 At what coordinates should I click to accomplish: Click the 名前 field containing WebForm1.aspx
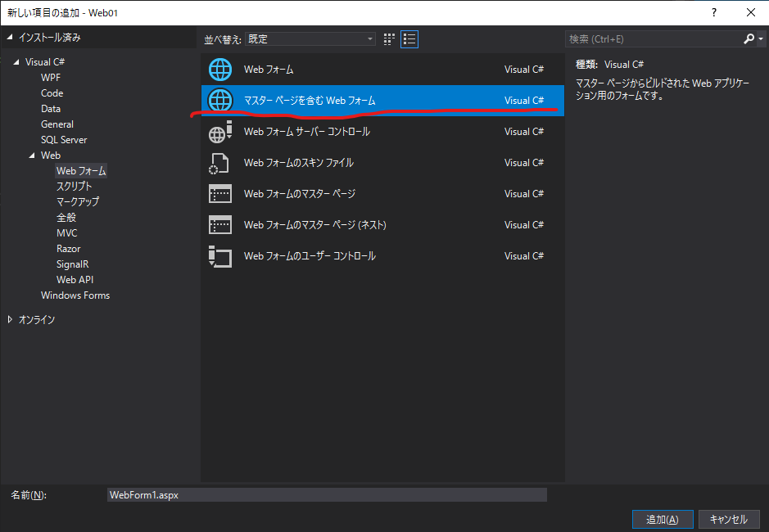click(327, 494)
